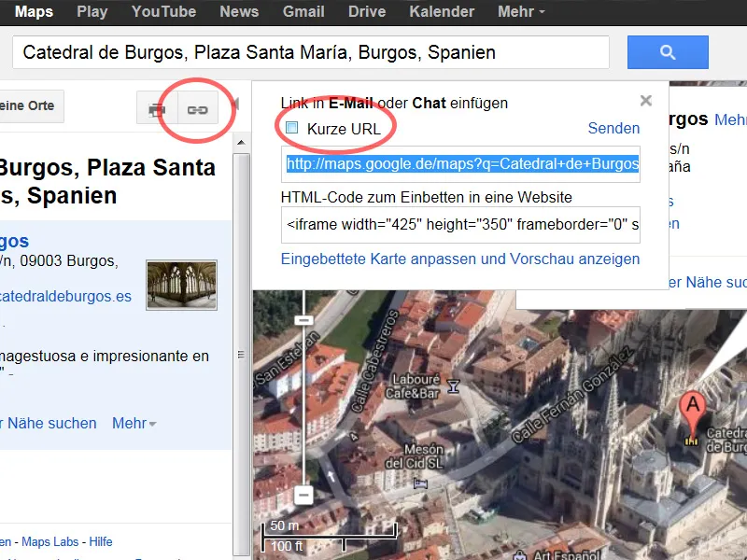Open the cathedral cloister photo thumbnail

181,285
